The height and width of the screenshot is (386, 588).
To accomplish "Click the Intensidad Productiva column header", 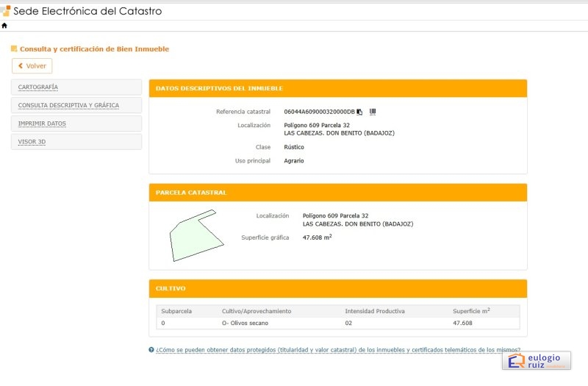I will point(375,311).
